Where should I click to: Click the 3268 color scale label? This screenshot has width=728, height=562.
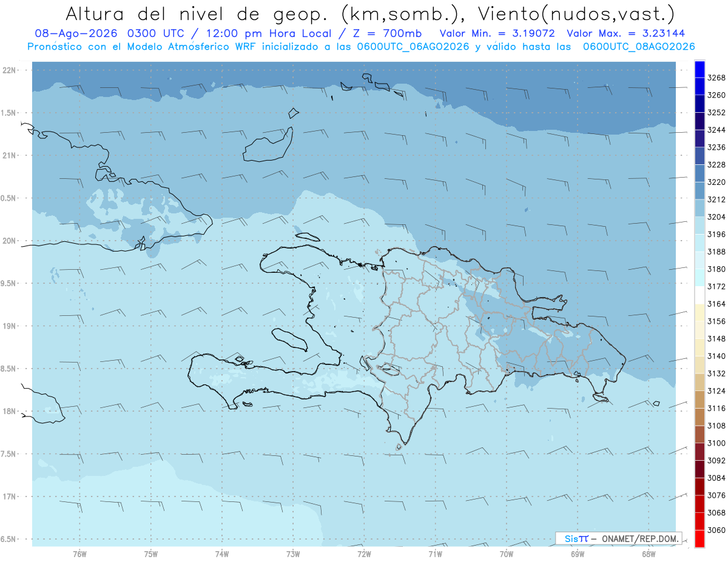pos(716,78)
